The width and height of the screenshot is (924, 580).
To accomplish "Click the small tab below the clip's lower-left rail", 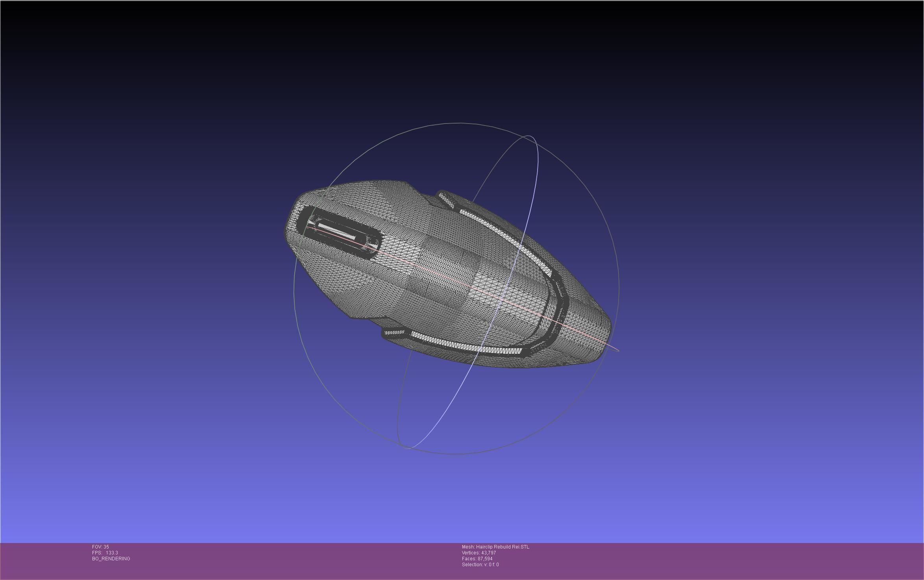I will [x=394, y=333].
